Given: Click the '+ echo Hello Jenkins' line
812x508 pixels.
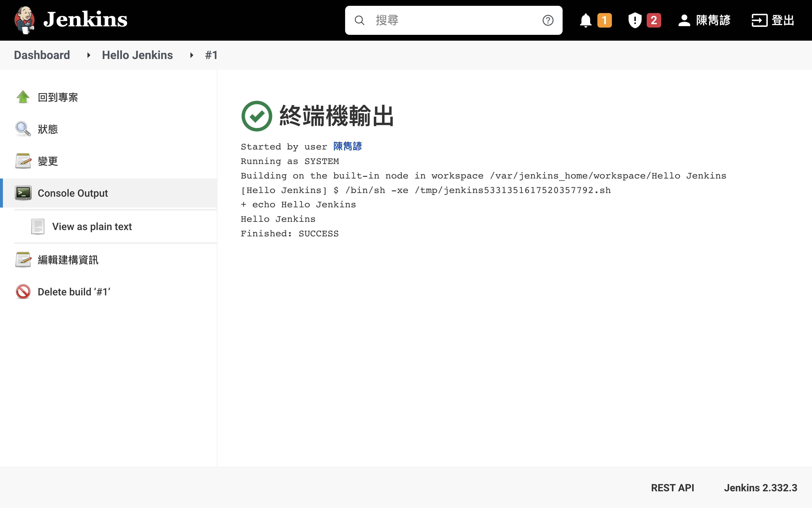Looking at the screenshot, I should pyautogui.click(x=298, y=205).
